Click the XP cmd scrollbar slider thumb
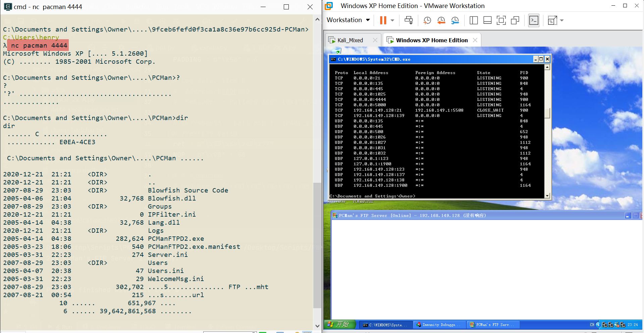644x333 pixels. [x=547, y=113]
